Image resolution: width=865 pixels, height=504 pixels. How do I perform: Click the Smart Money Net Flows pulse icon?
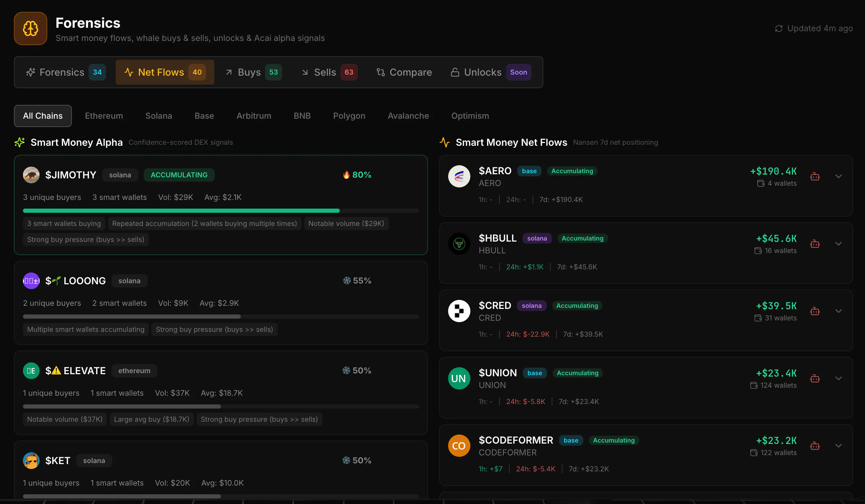[x=445, y=142]
